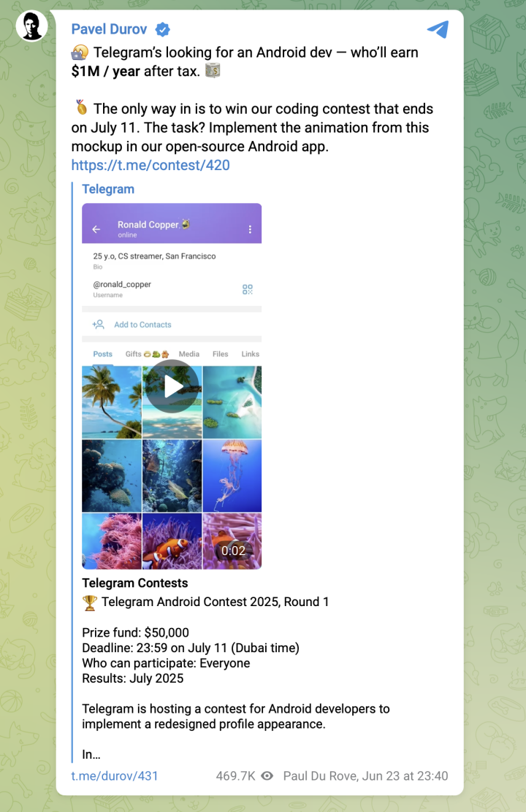Click the Telegram preview title
The image size is (526, 812).
click(x=108, y=189)
